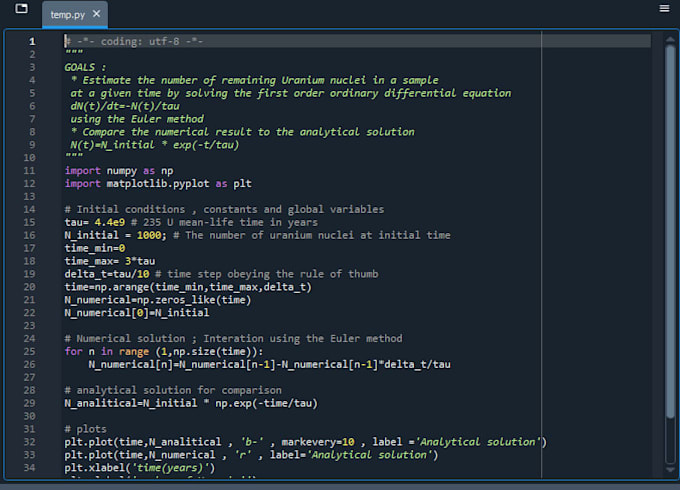Click 'dN(t)/dt=-N(t)/tau' docstring line

pos(125,106)
